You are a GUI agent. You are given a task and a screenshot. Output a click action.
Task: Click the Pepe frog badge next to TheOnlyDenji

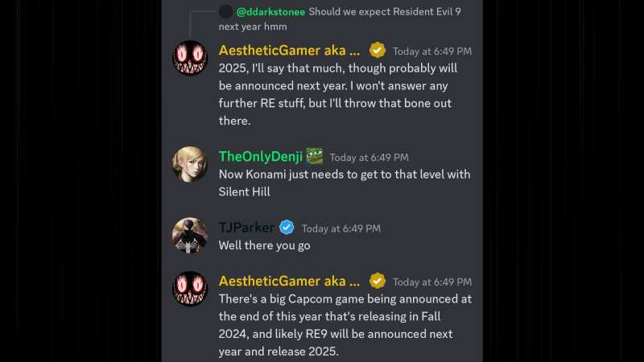pyautogui.click(x=314, y=156)
